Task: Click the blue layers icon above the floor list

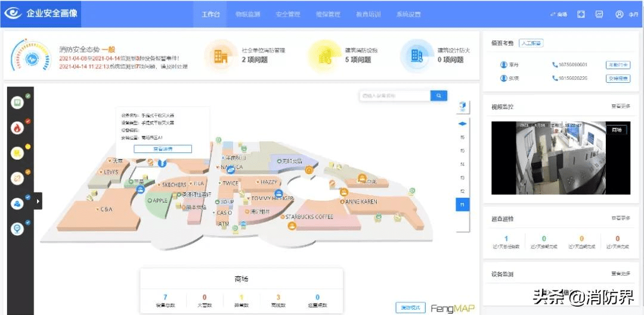Action: point(463,123)
